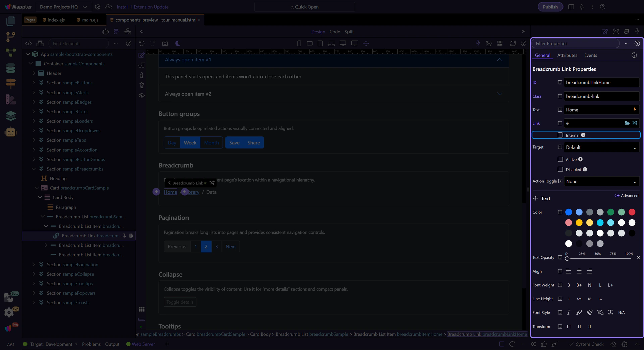Take a screenshot with camera icon
Screen dimensions: 644x350
(165, 43)
